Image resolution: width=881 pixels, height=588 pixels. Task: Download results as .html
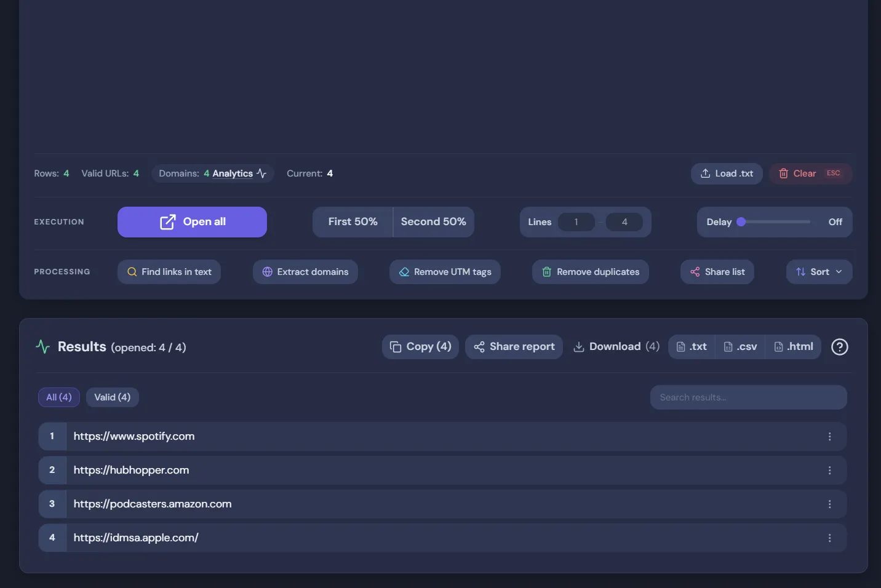tap(794, 347)
